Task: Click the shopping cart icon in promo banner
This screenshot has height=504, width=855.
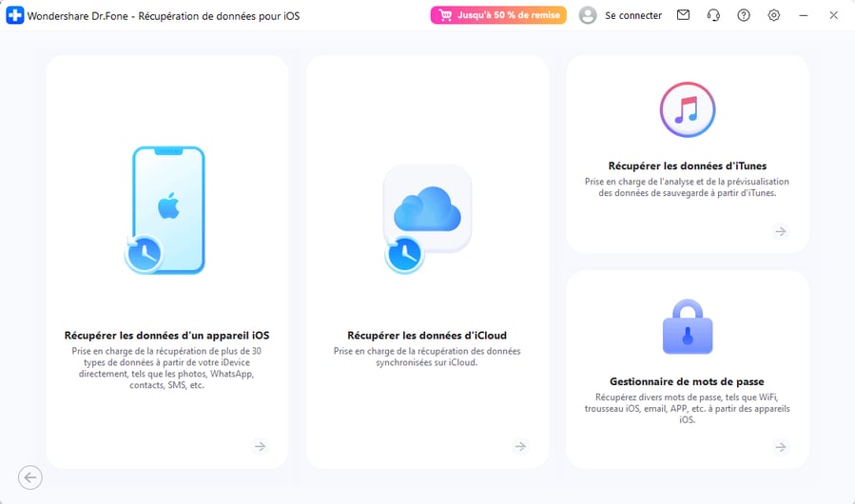Action: pyautogui.click(x=445, y=15)
